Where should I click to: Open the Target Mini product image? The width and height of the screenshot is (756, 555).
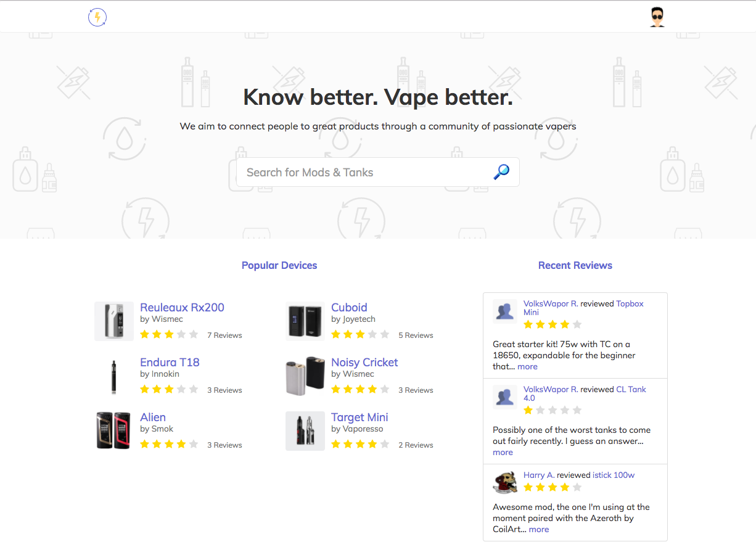[x=305, y=430]
